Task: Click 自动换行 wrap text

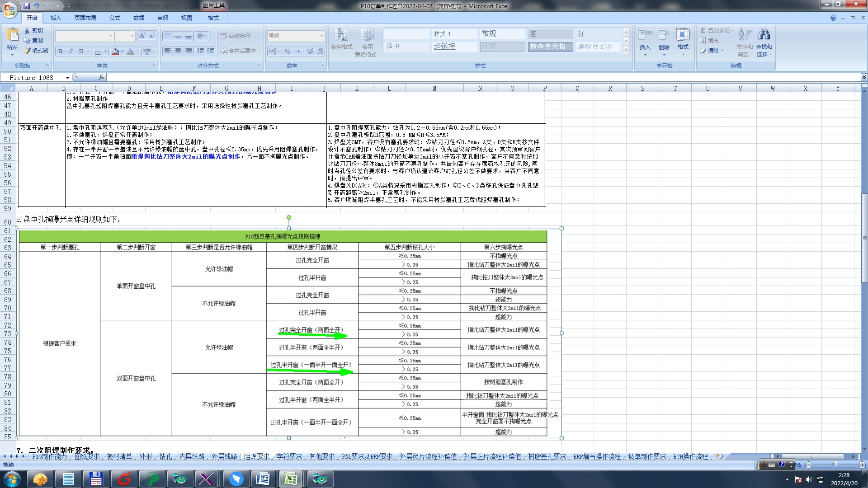Action: [236, 36]
